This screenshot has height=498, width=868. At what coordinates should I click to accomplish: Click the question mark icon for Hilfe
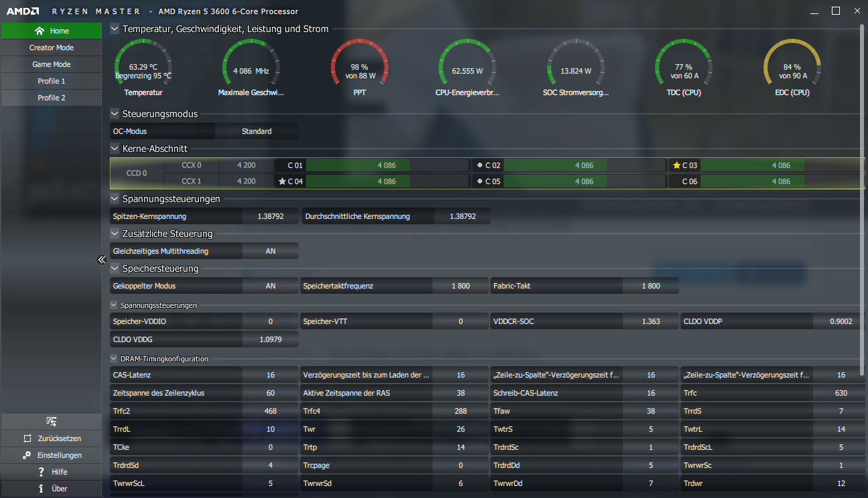(41, 472)
